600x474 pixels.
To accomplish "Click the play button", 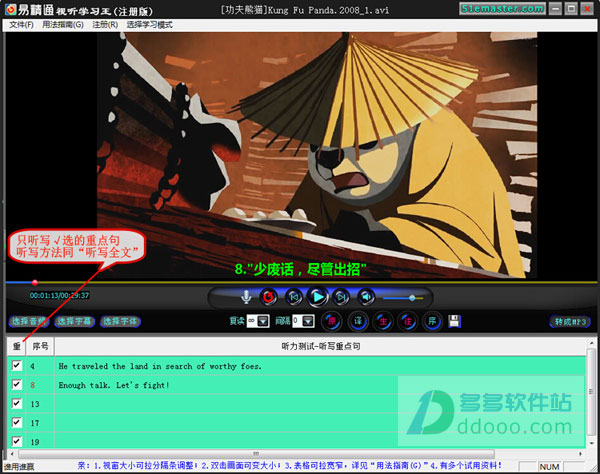I will (318, 297).
